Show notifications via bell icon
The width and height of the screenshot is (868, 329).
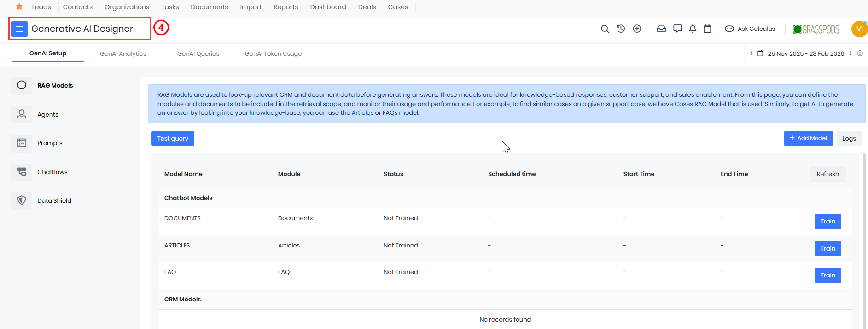click(x=693, y=29)
